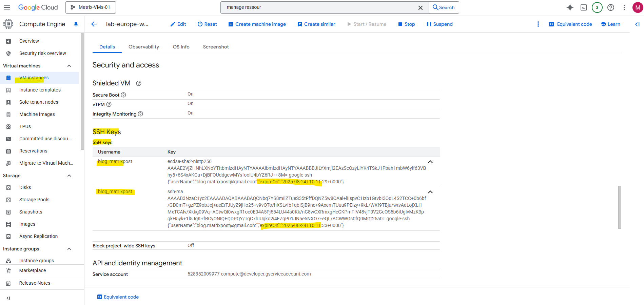
Task: Click Create machine image
Action: 257,24
